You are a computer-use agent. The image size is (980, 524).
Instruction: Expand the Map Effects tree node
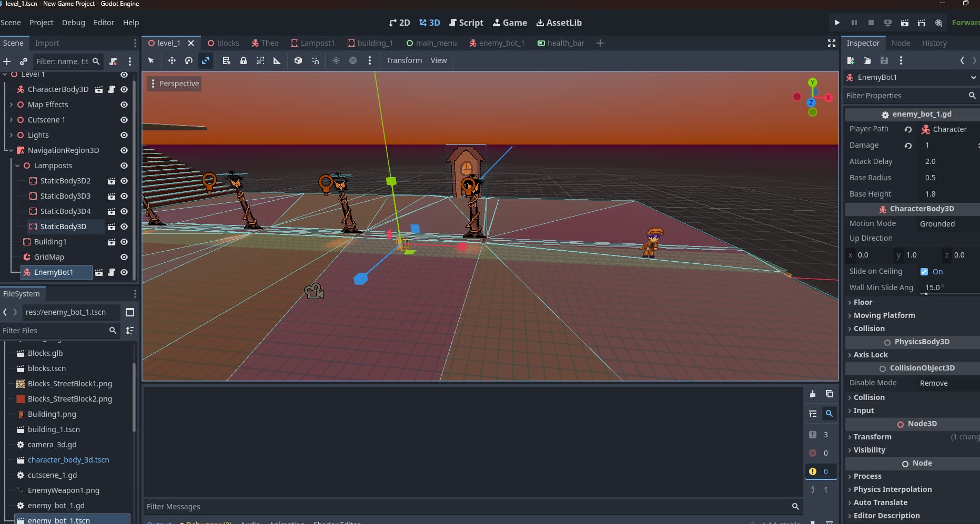point(11,105)
